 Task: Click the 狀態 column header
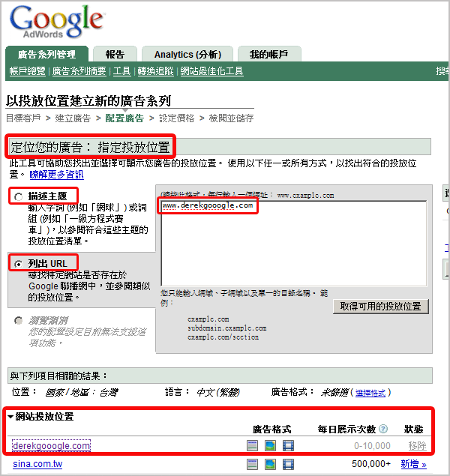click(x=413, y=430)
